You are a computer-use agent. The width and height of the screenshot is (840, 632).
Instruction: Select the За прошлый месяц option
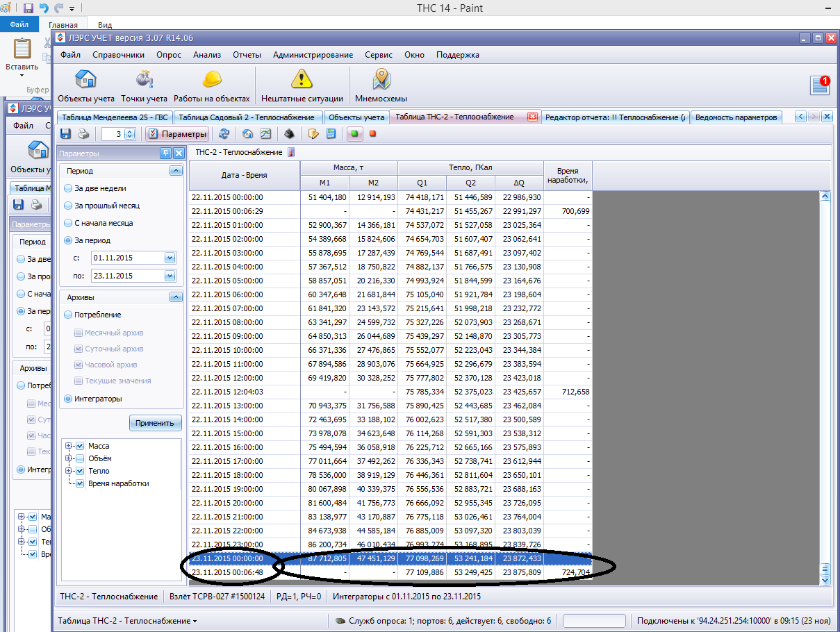click(67, 206)
